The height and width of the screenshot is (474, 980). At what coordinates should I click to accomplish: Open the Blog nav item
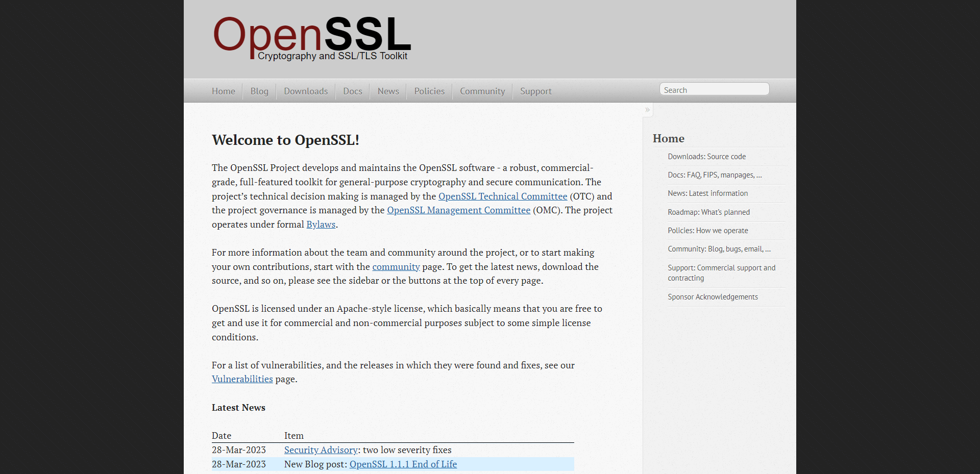click(x=259, y=91)
